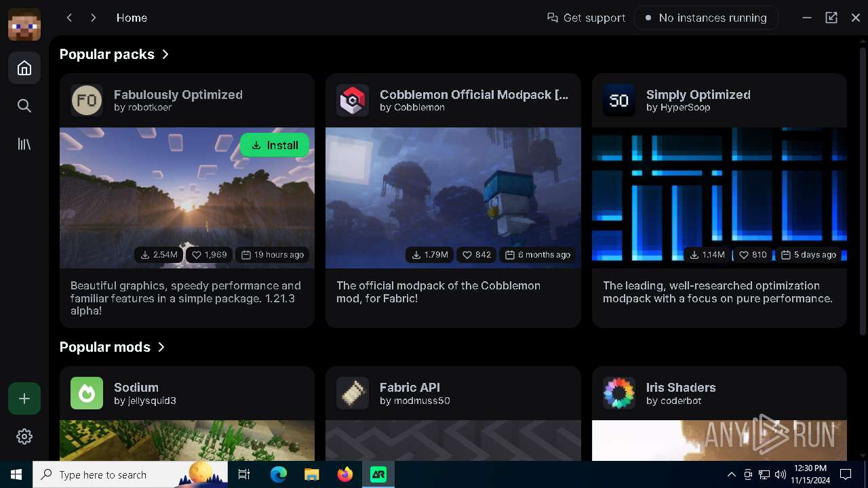Click Simply Optimized 810 likes badge
The image size is (868, 488).
(753, 255)
